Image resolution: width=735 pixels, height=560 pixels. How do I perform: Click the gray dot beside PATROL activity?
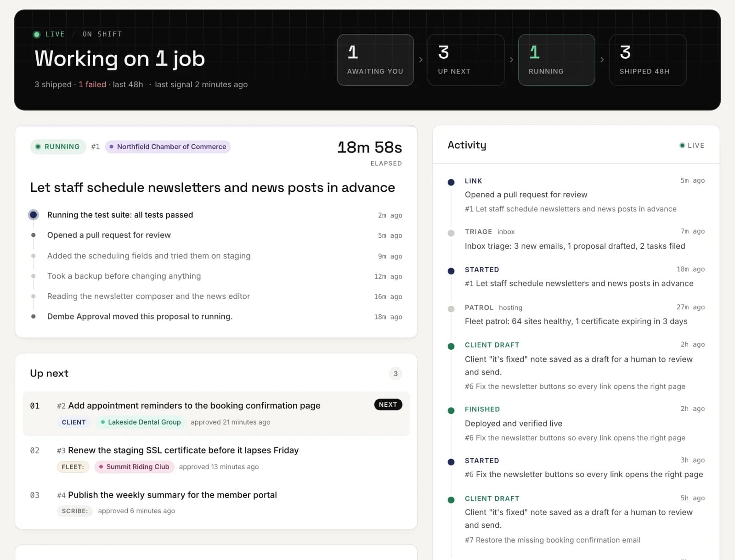(451, 309)
